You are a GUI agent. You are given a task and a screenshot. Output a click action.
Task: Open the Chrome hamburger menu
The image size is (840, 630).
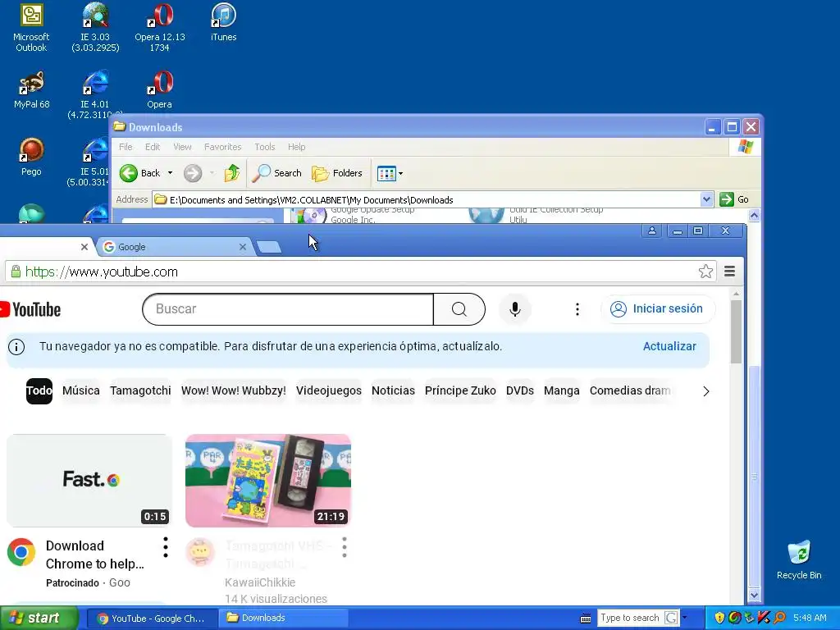click(729, 272)
